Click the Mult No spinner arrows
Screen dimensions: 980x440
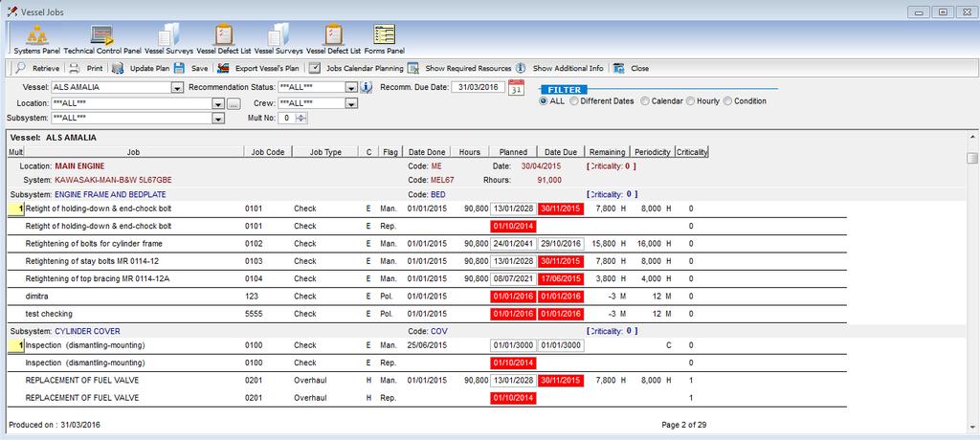(301, 118)
